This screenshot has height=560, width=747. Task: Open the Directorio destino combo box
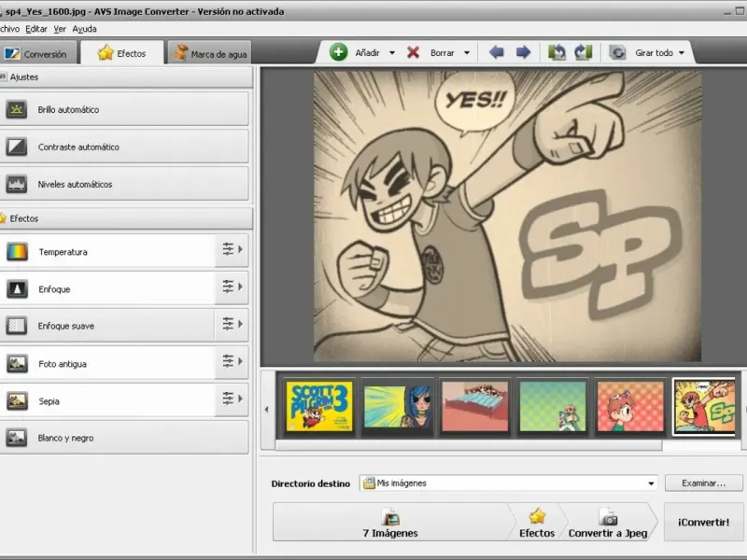pyautogui.click(x=508, y=483)
